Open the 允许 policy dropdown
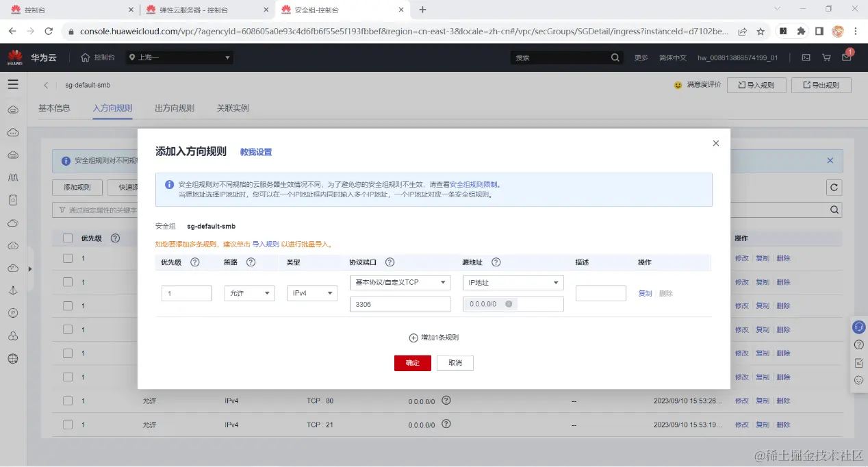 [x=250, y=293]
